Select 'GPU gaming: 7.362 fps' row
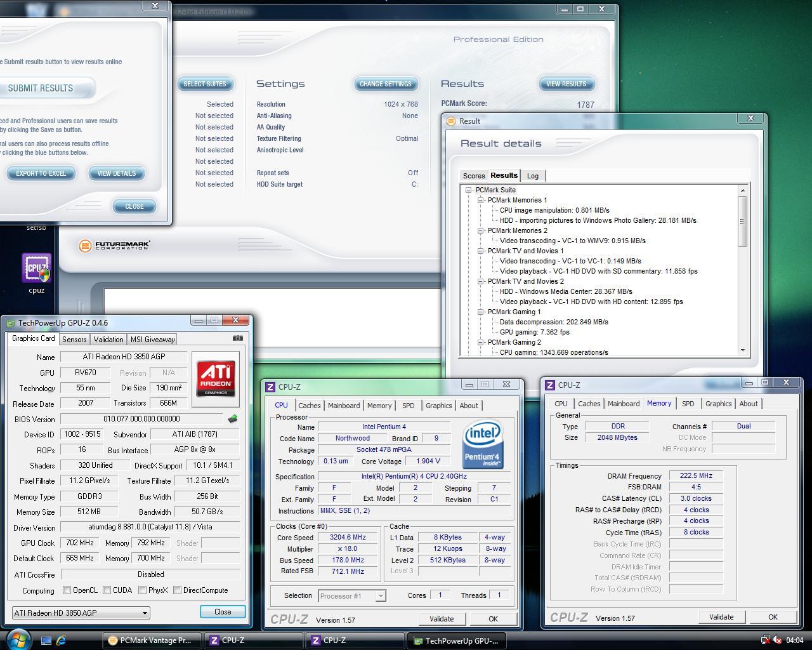 click(535, 332)
